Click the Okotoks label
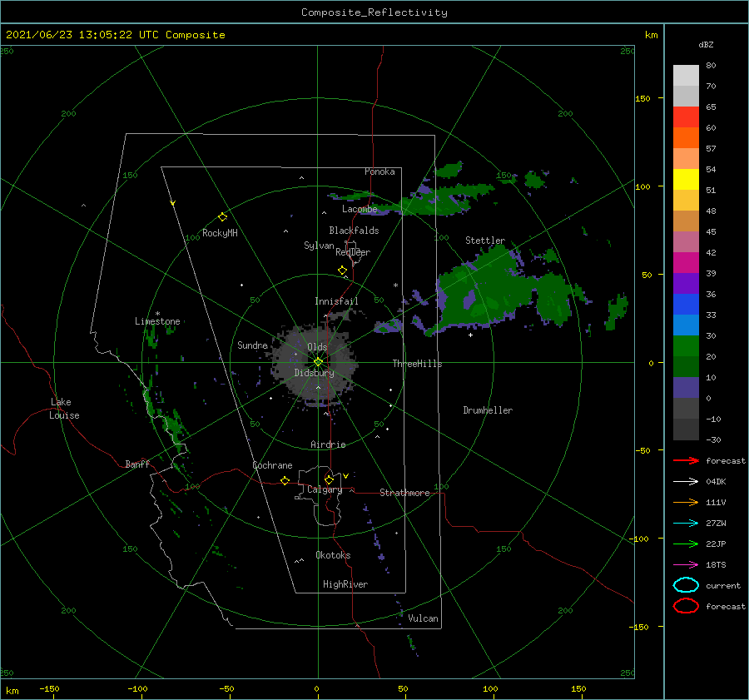 pos(333,554)
